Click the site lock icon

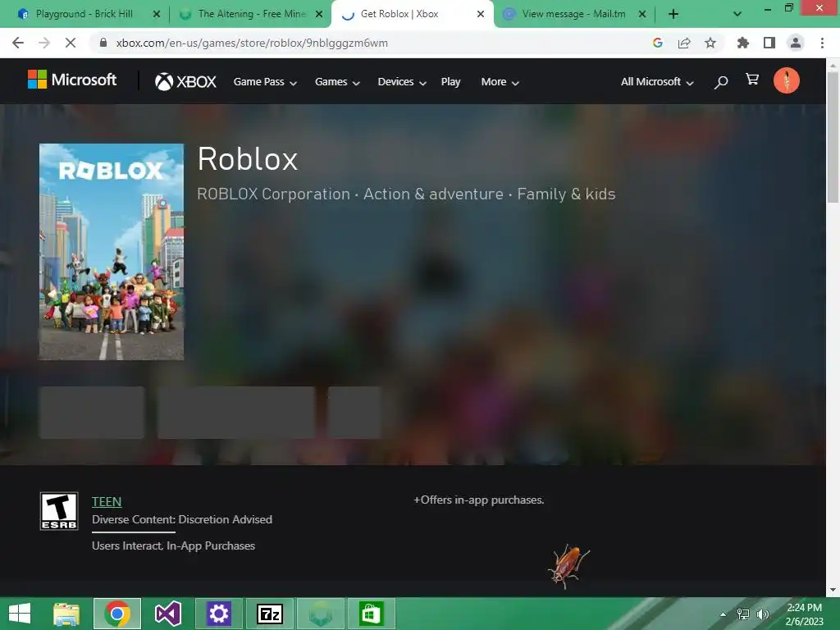point(103,43)
